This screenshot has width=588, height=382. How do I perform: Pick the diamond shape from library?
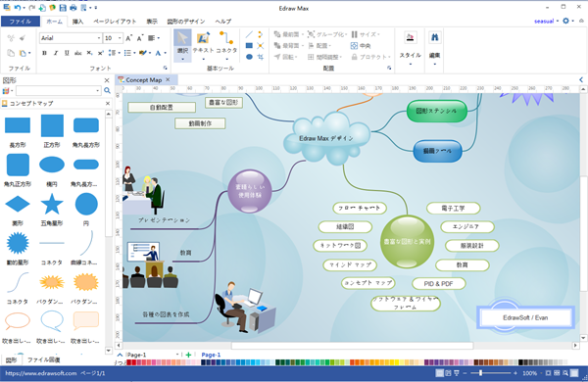18,205
